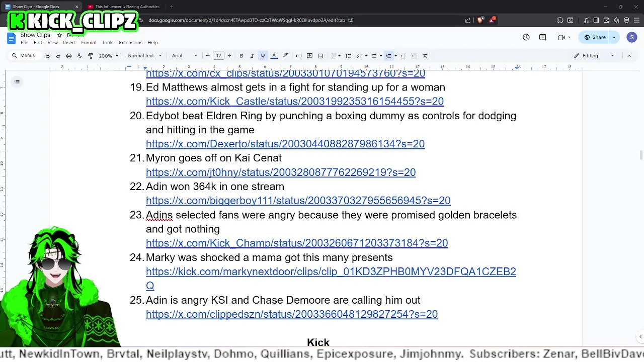Open Dexerto status link for Edybot

285,144
